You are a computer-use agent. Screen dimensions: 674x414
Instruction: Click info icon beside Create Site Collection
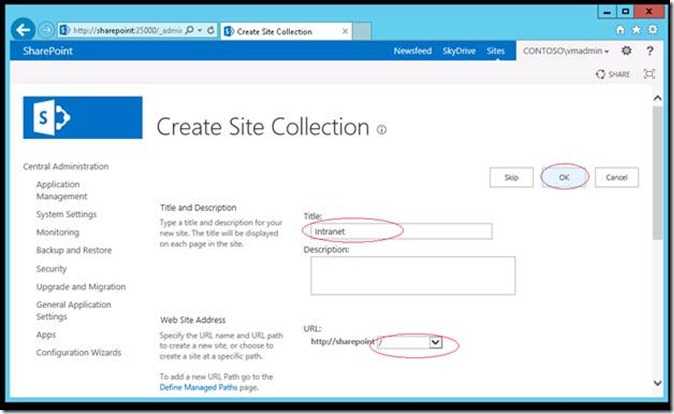[x=381, y=129]
